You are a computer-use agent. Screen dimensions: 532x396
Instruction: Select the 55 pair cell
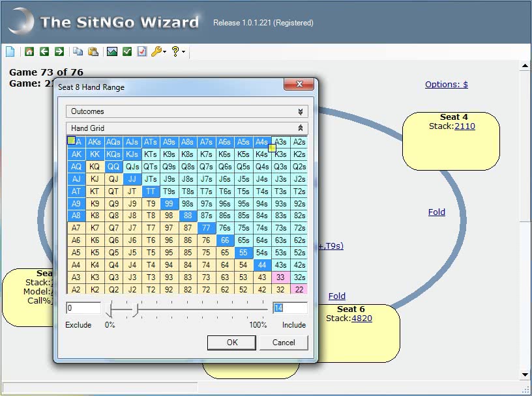pyautogui.click(x=243, y=253)
